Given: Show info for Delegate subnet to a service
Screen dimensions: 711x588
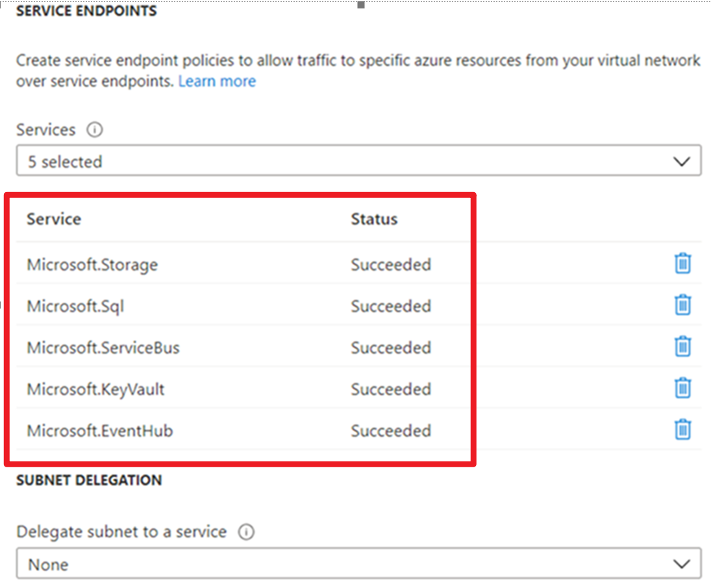Looking at the screenshot, I should pos(246,532).
